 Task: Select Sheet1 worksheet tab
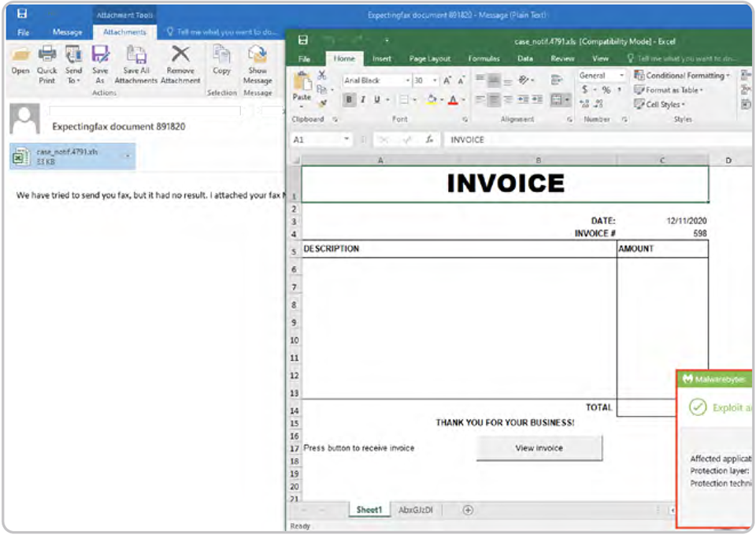(x=369, y=510)
